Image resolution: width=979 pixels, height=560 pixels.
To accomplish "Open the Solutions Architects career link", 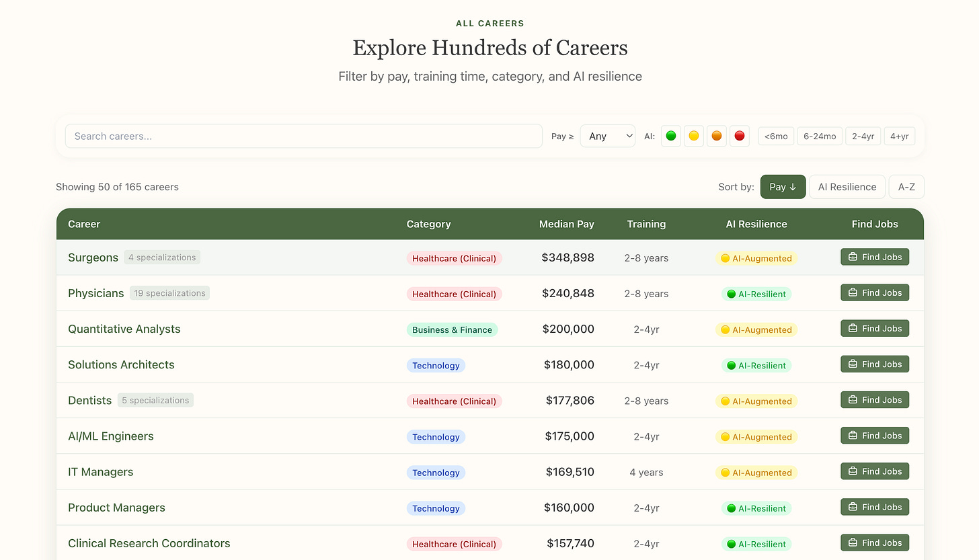I will click(x=121, y=364).
